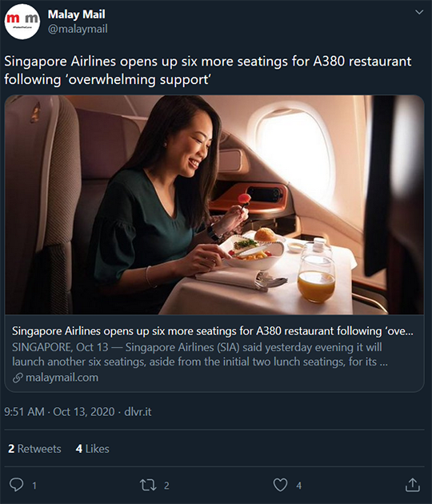Open the Malay Mail display name
The image size is (432, 504).
[x=77, y=14]
